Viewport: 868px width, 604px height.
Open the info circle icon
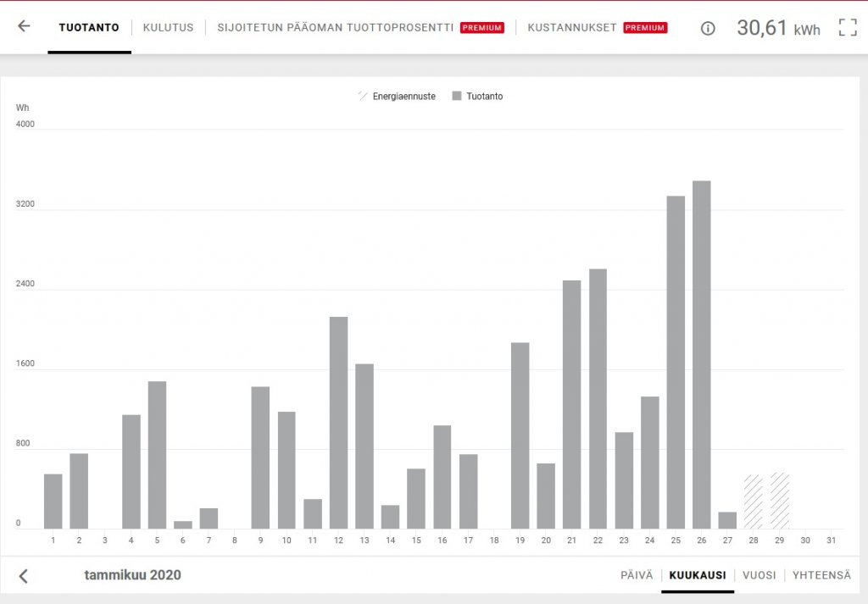coord(708,28)
